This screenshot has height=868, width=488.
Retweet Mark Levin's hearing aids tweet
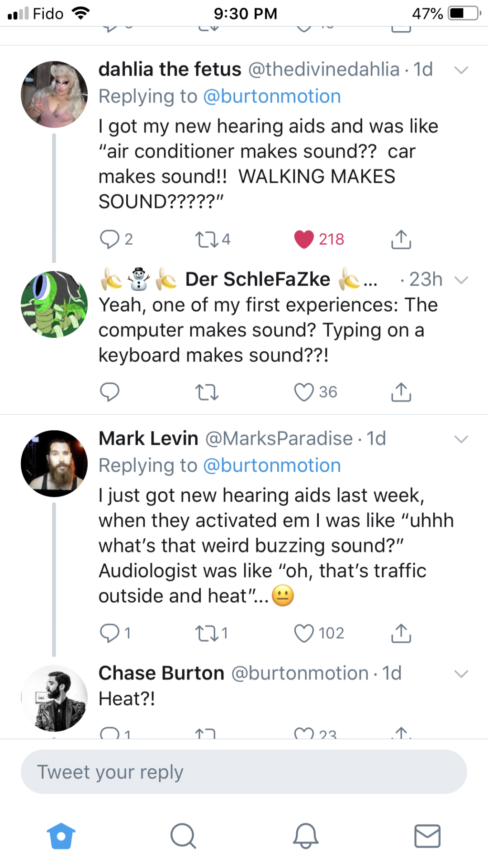pyautogui.click(x=207, y=633)
